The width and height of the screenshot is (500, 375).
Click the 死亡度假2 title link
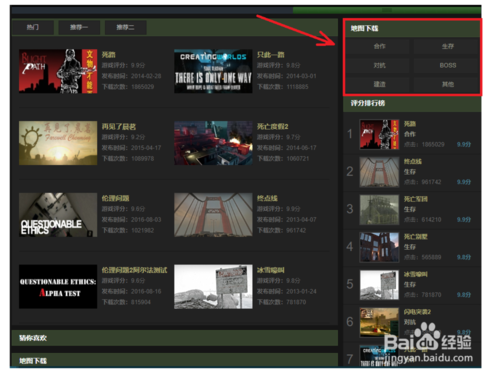(272, 127)
